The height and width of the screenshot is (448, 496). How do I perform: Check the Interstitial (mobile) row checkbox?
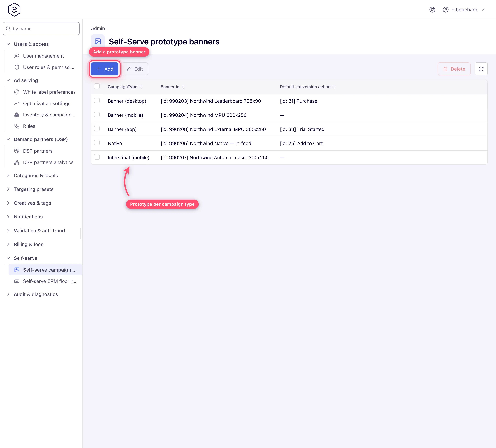pyautogui.click(x=97, y=157)
